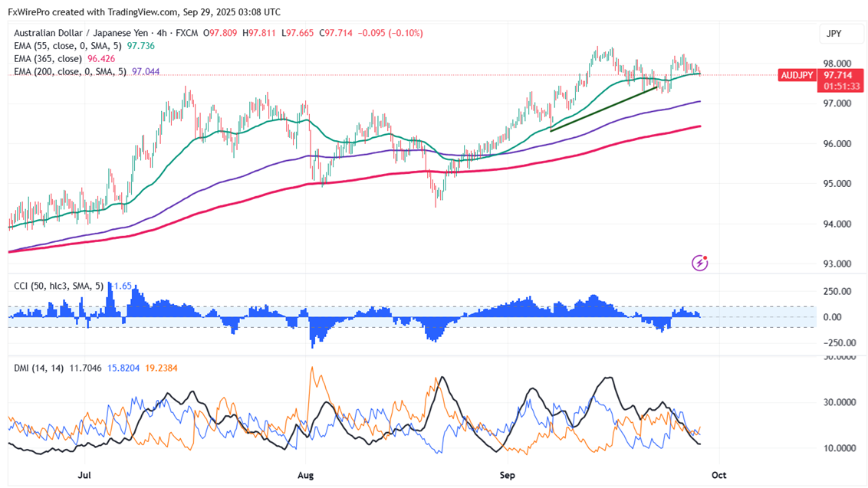Click the 97.044 EMA 200 value

146,71
